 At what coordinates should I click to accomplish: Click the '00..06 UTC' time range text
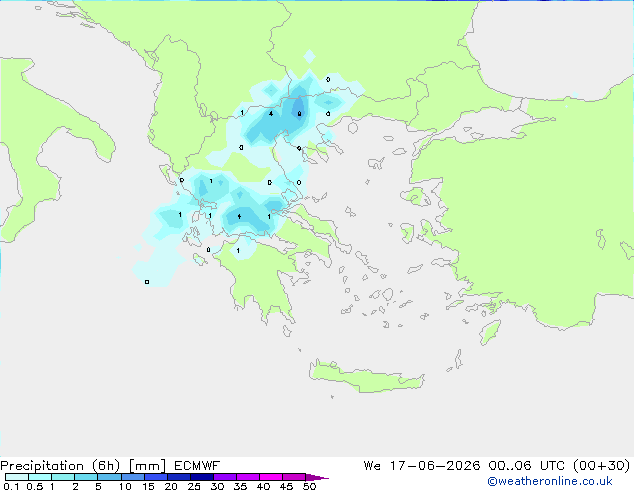(x=528, y=466)
